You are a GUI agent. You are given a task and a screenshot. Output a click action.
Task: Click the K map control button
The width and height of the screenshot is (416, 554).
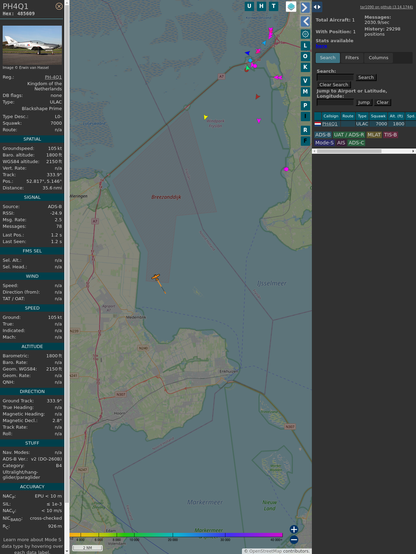[305, 67]
